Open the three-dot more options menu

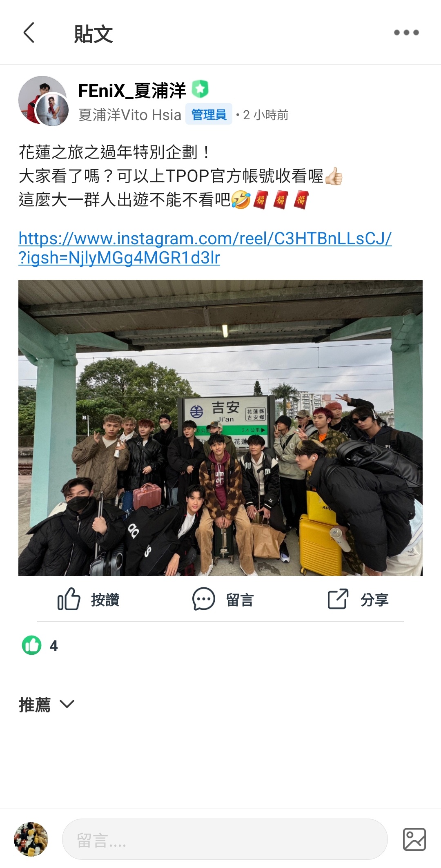pos(406,33)
